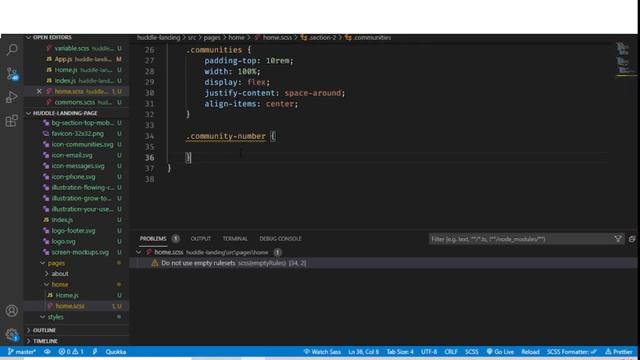Select the empty rulesets warning
The image size is (640, 360).
click(383, 263)
